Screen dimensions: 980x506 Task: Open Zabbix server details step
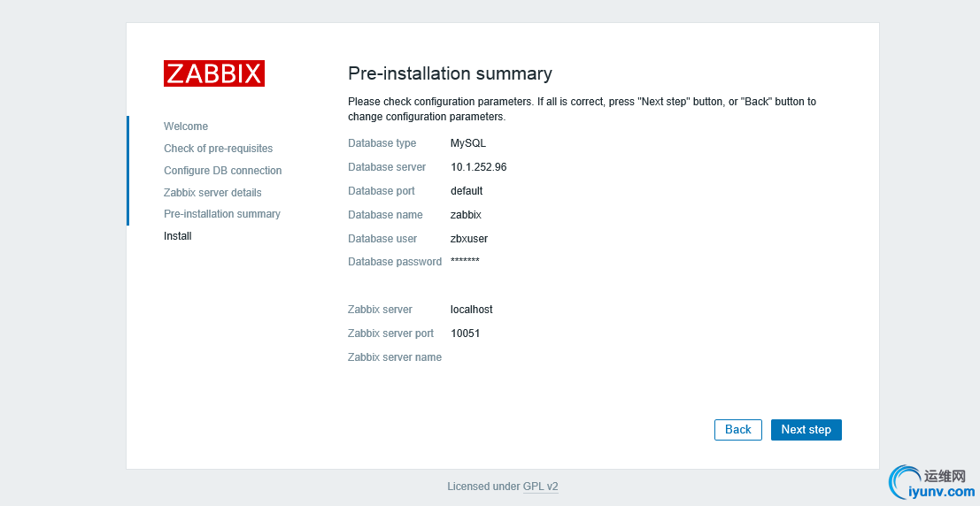212,193
